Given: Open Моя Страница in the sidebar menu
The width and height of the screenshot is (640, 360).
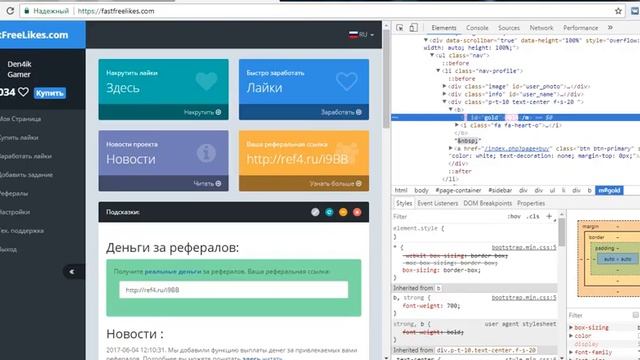Looking at the screenshot, I should pos(20,119).
